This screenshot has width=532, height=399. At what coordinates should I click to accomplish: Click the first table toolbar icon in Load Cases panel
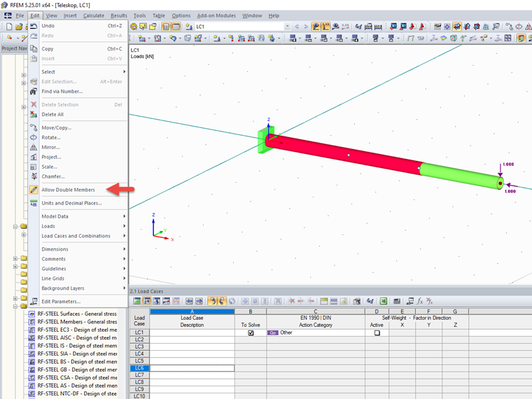(x=136, y=301)
